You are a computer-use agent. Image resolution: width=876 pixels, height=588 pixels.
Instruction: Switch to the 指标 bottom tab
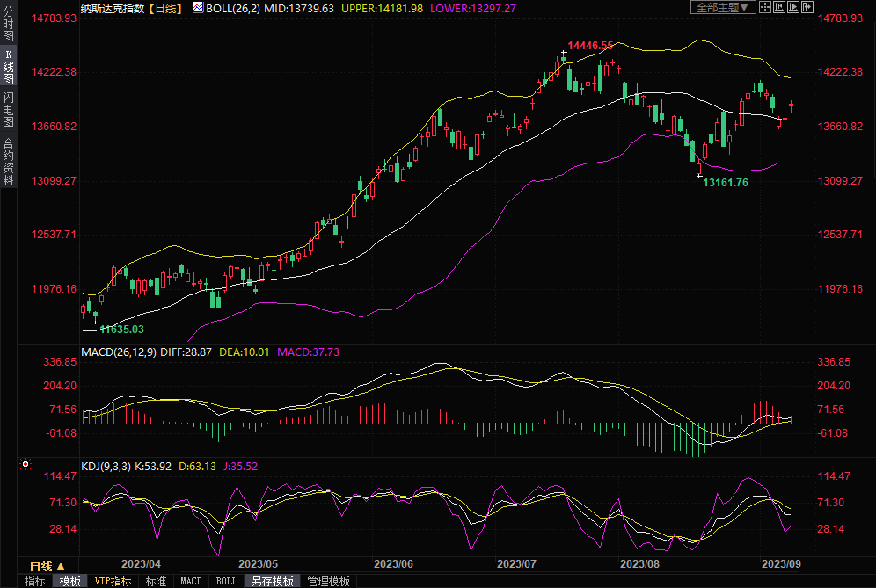pyautogui.click(x=34, y=581)
